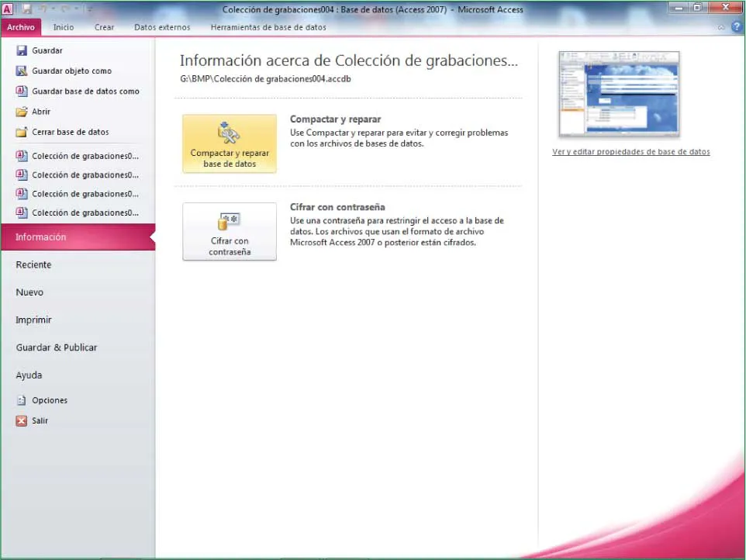Screen dimensions: 746x560
Task: Click the Abrir folder icon
Action: (x=22, y=112)
